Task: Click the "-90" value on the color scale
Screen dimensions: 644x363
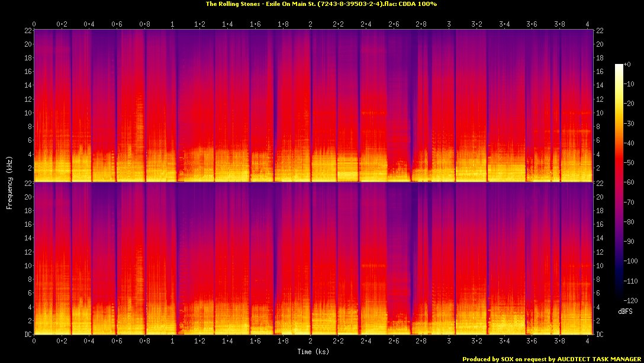Action: 629,242
